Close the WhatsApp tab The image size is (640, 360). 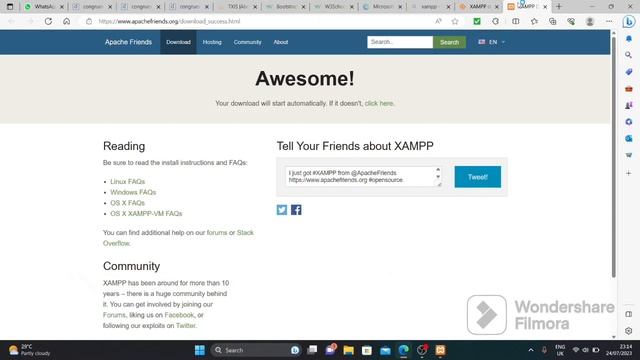62,7
